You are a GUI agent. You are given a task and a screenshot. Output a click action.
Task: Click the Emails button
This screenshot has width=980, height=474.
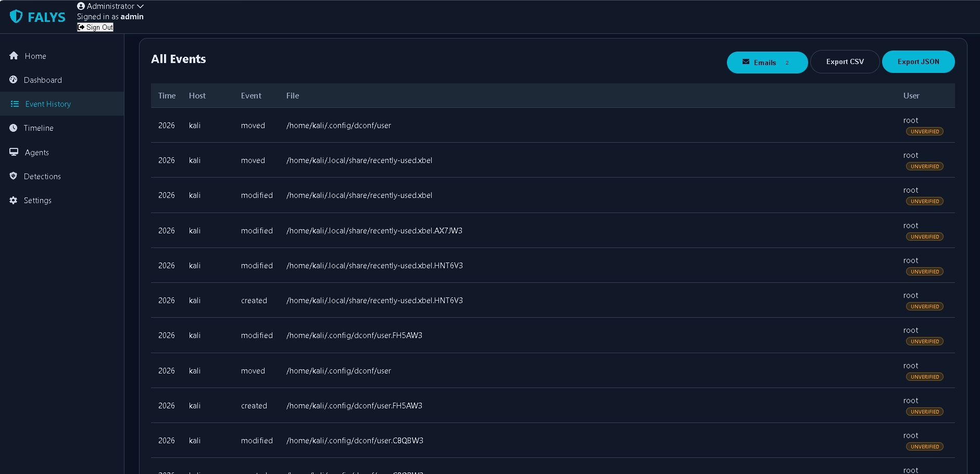pos(767,63)
